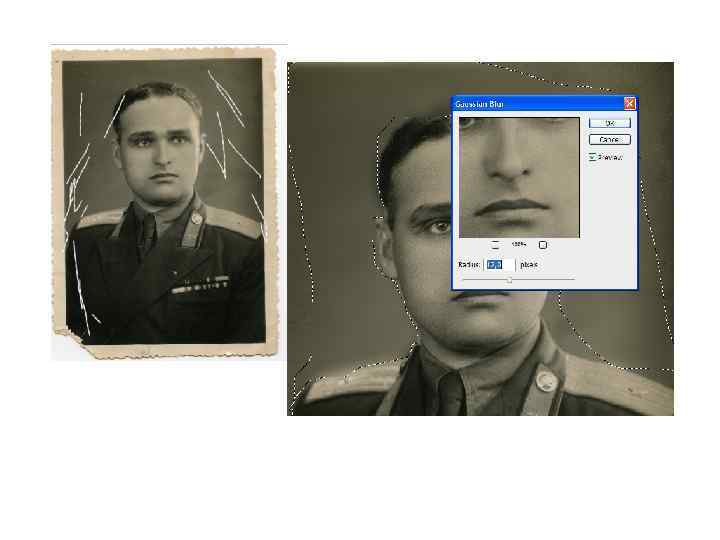This screenshot has width=720, height=540.
Task: Click the preview zoom percentage label
Action: point(519,244)
